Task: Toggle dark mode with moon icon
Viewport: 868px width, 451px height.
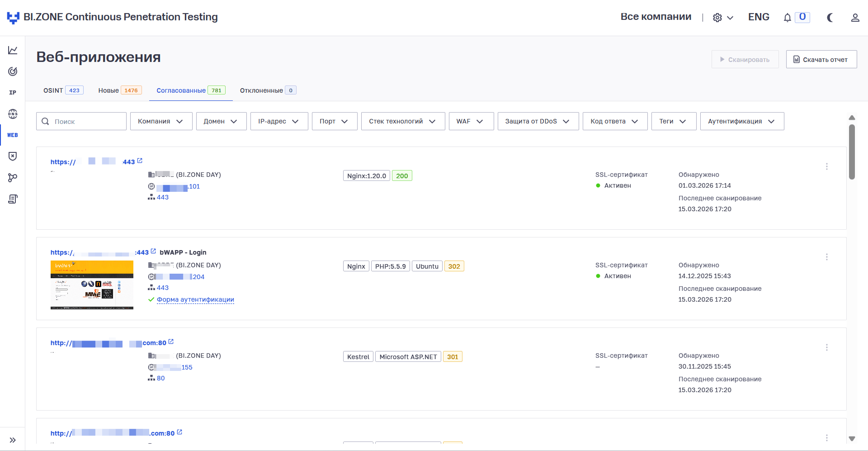Action: tap(830, 18)
